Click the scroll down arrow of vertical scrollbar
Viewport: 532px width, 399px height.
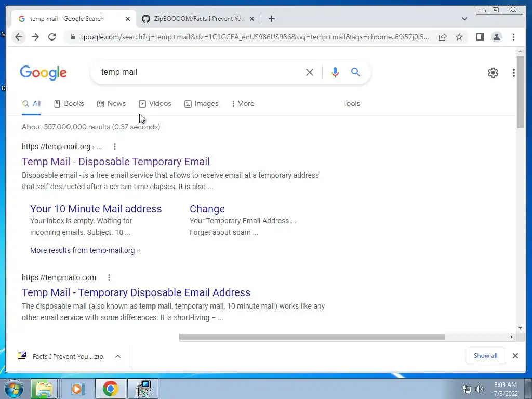(521, 328)
